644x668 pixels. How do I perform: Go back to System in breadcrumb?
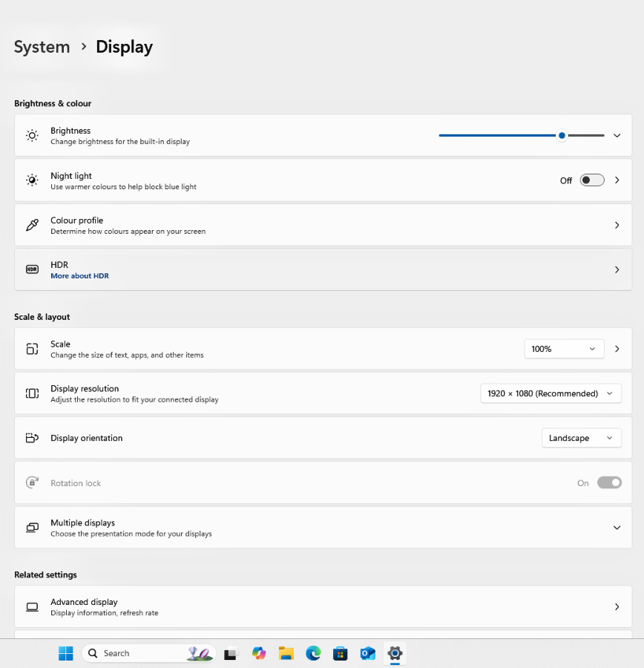tap(42, 47)
